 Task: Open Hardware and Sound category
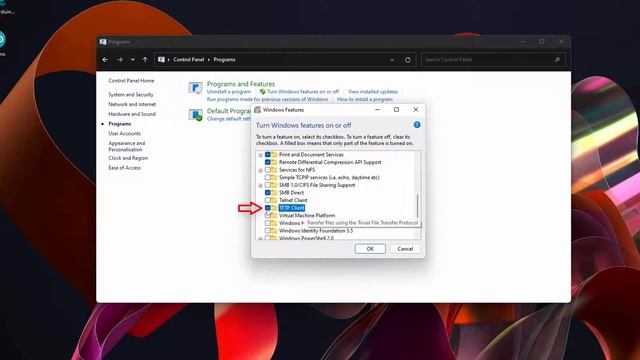(132, 114)
